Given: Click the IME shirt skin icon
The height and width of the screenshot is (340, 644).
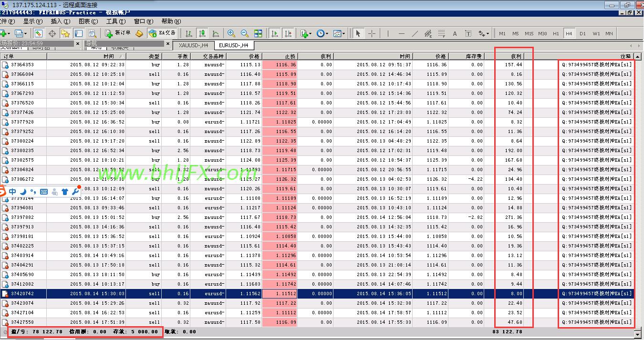Looking at the screenshot, I should 65,191.
